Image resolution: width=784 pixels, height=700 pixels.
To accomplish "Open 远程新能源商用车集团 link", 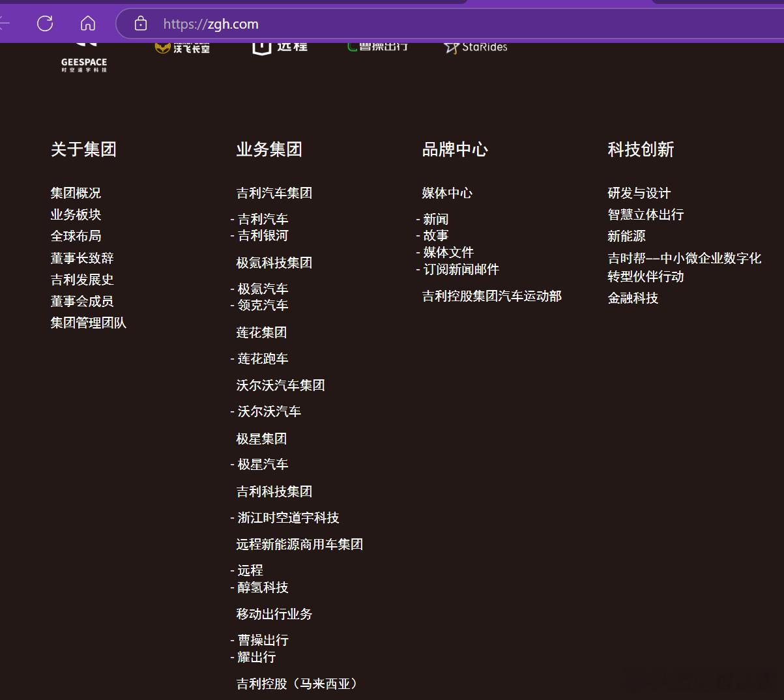I will pyautogui.click(x=300, y=544).
